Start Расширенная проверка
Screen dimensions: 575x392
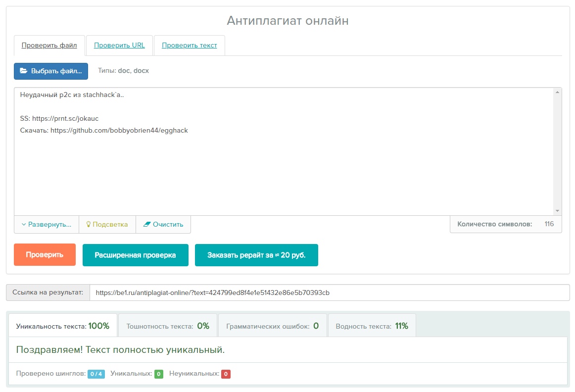point(135,255)
